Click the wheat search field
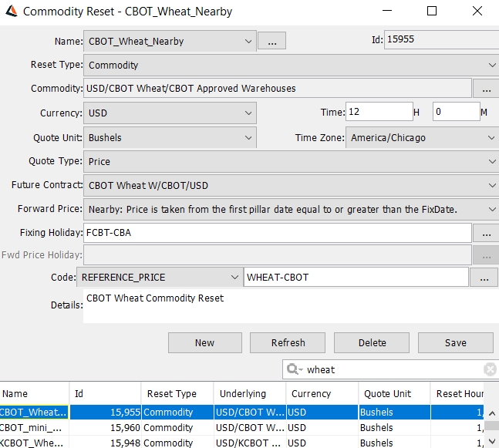This screenshot has height=448, width=499. (x=389, y=369)
